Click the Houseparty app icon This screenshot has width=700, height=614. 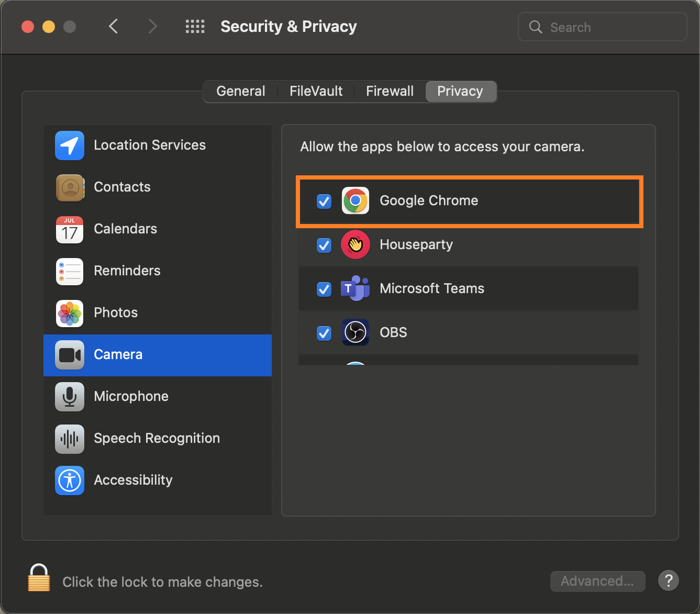point(355,244)
